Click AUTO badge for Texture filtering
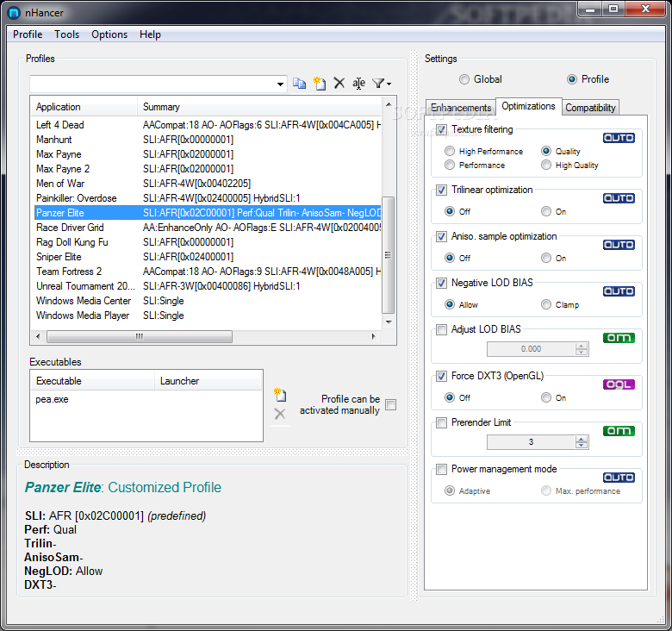 (619, 138)
